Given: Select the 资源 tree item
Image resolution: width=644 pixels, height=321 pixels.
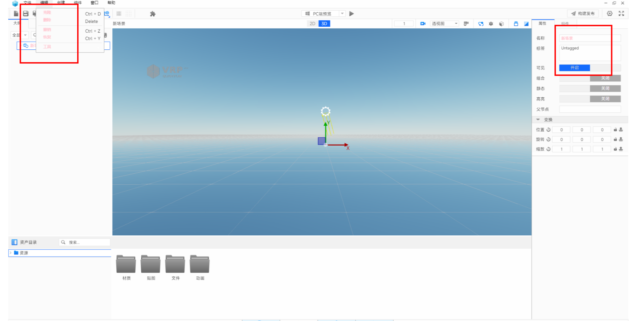Looking at the screenshot, I should tap(60, 253).
